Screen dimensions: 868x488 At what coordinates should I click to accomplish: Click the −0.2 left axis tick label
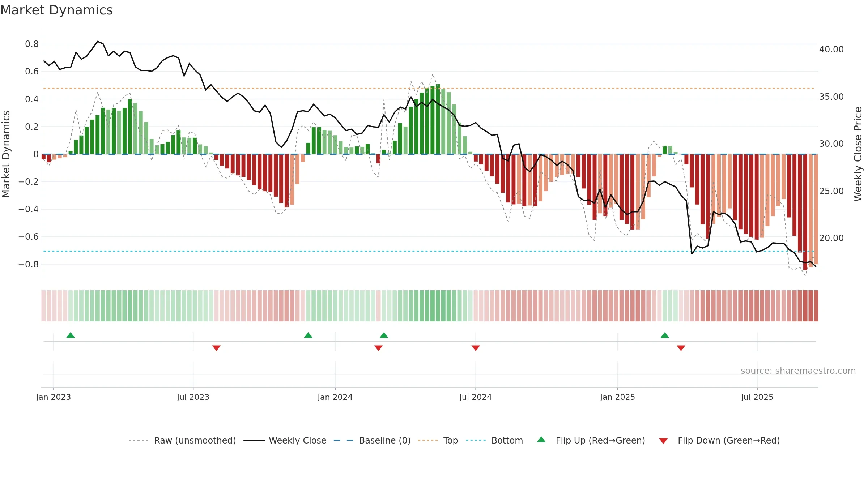coord(29,182)
